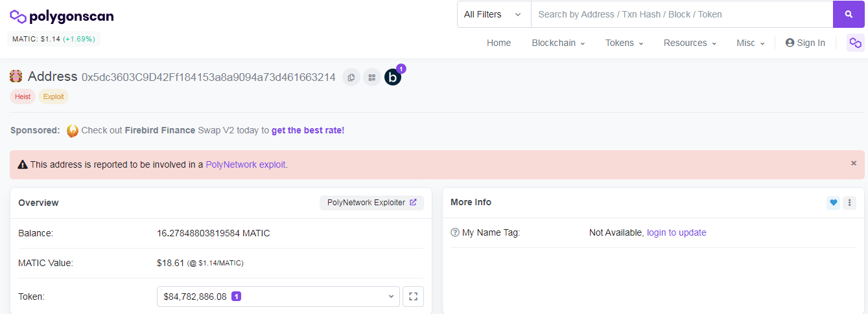Screen dimensions: 868x314
Task: Show the address QR code
Action: (x=372, y=77)
